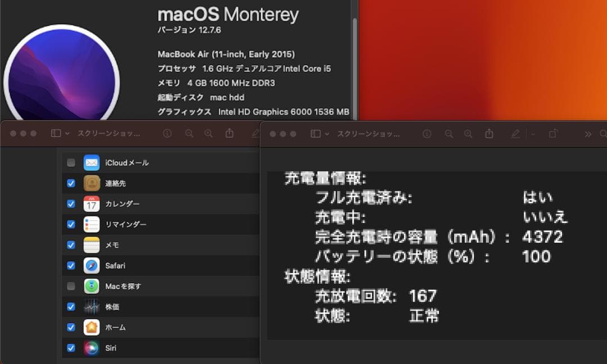Open the sidebar view chevron in the left window
Image resolution: width=607 pixels, height=364 pixels.
[x=67, y=134]
